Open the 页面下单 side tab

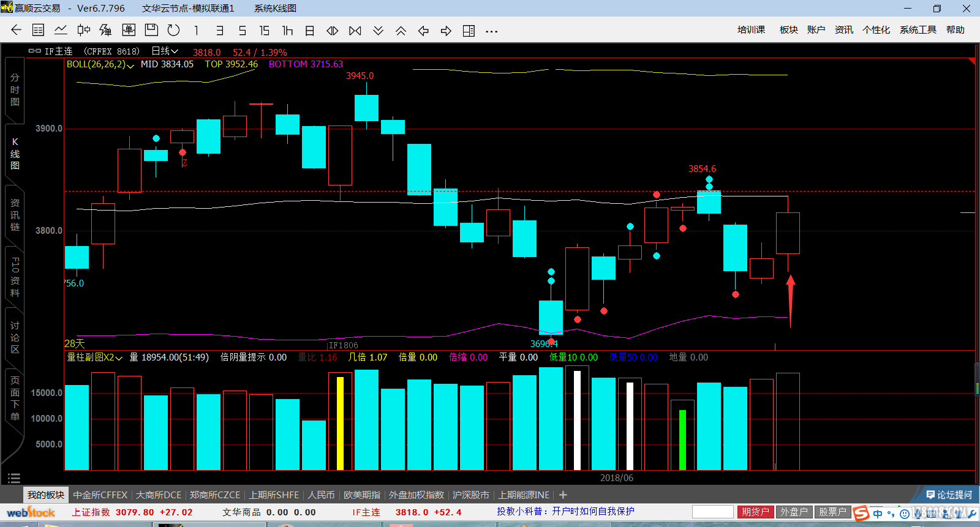15,398
